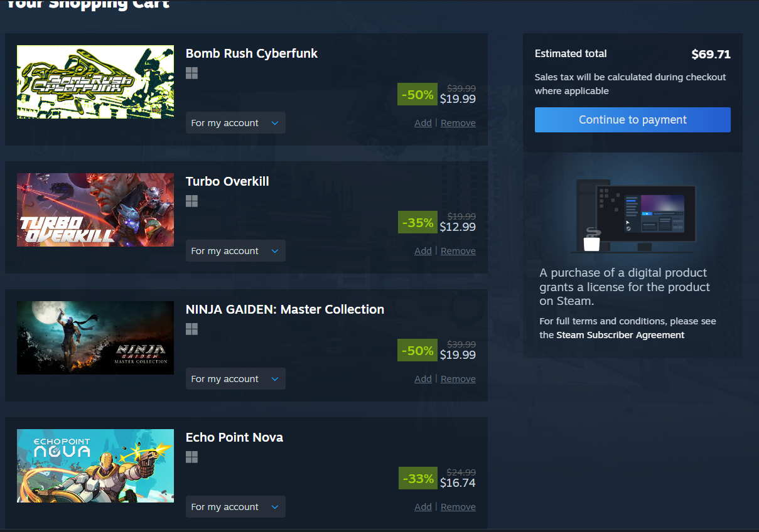Click Windows platform icon under Turbo Overkill
The image size is (759, 532).
click(192, 201)
